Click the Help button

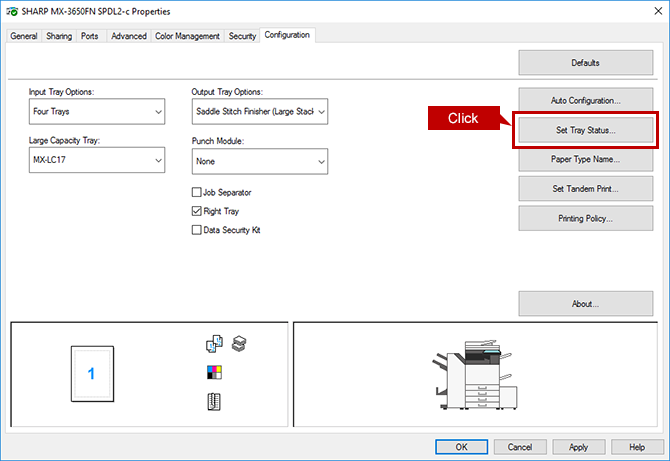pyautogui.click(x=637, y=447)
